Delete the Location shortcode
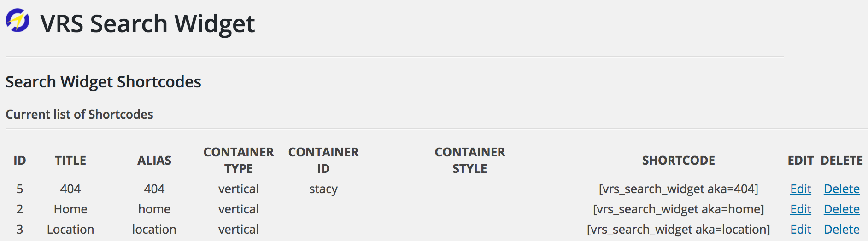The image size is (868, 241). pos(841,230)
